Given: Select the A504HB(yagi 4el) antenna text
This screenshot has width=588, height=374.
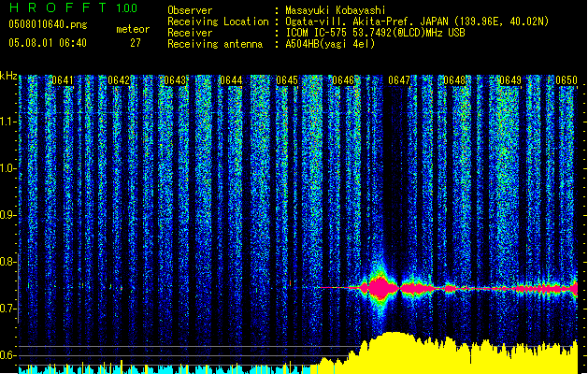Looking at the screenshot, I should pyautogui.click(x=330, y=44).
